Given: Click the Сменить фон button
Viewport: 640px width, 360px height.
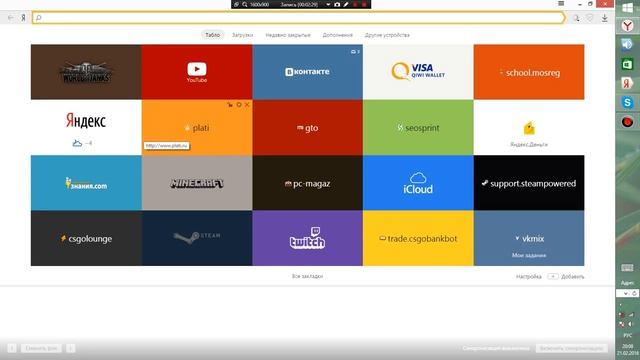Looking at the screenshot, I should click(41, 348).
